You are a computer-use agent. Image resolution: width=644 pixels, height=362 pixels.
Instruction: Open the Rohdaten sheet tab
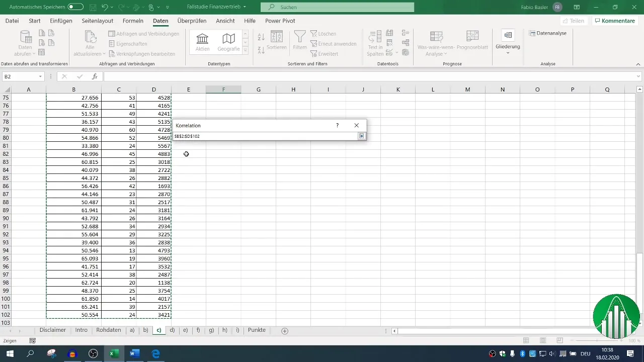point(108,330)
